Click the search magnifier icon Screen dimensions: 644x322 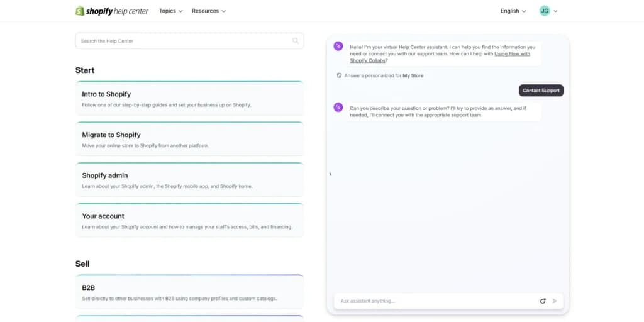296,41
